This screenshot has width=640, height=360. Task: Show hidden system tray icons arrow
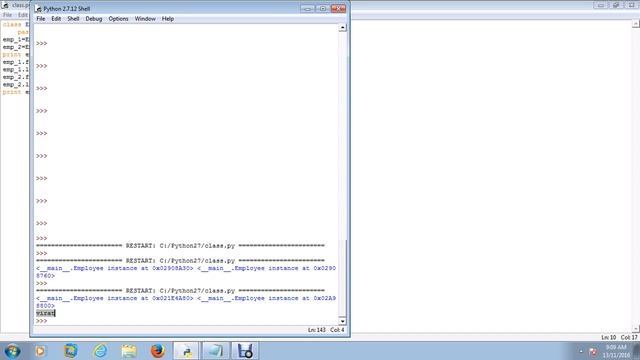click(581, 351)
